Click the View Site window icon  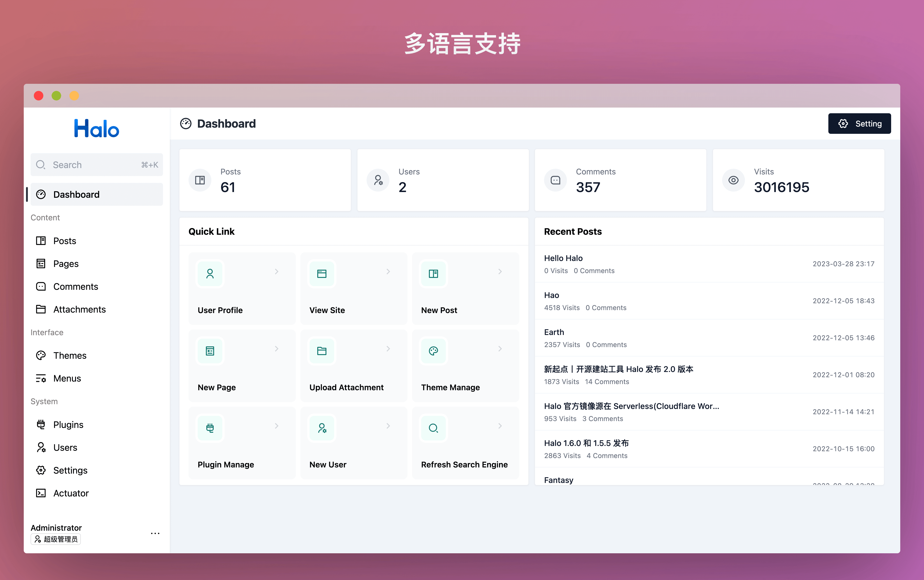pos(322,274)
